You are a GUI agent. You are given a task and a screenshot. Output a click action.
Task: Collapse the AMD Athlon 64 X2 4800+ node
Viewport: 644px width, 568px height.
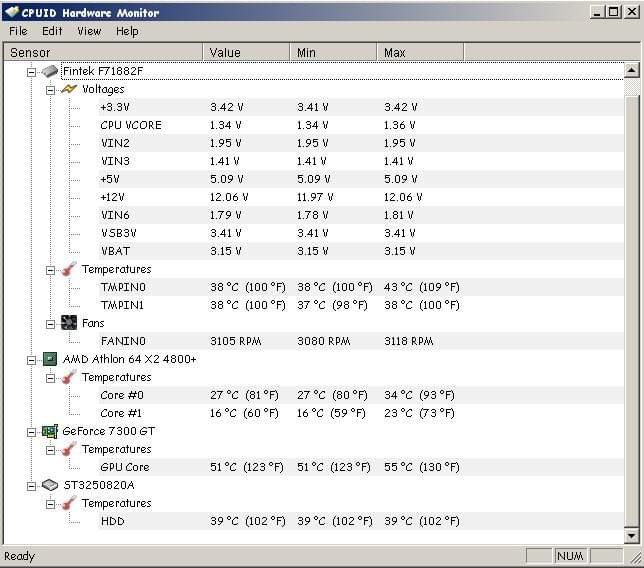[31, 361]
